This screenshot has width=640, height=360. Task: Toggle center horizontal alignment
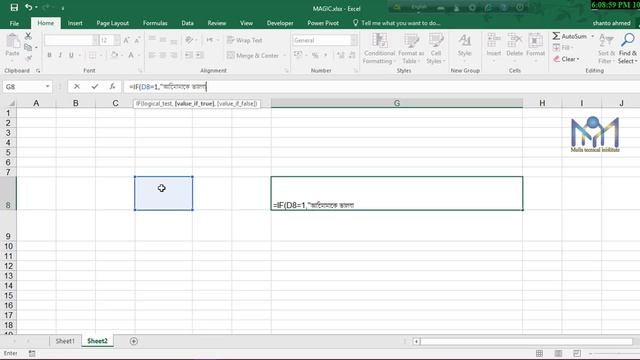[163, 55]
